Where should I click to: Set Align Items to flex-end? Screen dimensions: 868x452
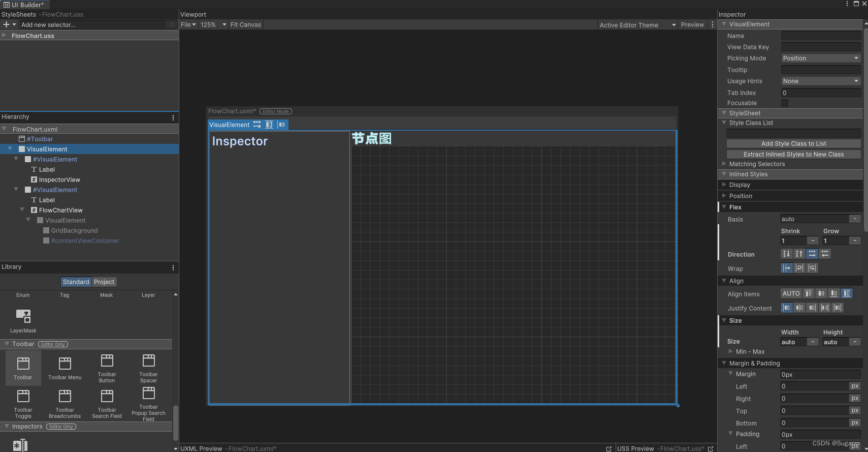tap(834, 293)
